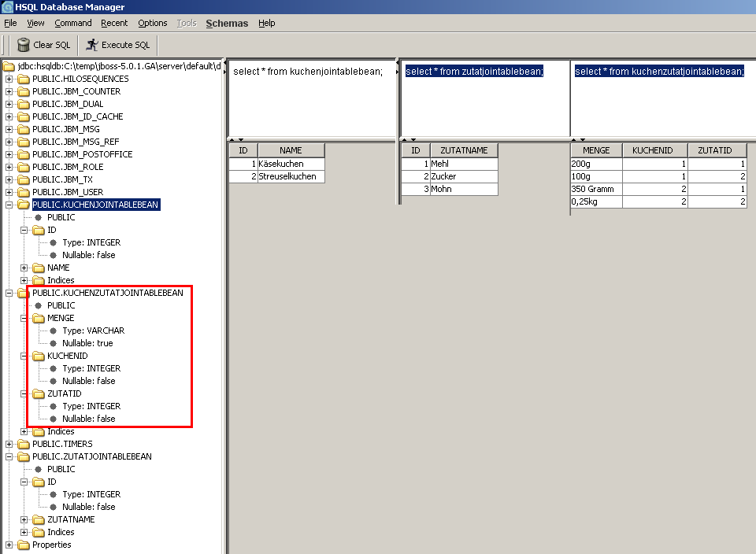Viewport: 756px width, 554px height.
Task: Click the folder icon next to PUBLIC.JBM_MSG
Action: coord(23,129)
